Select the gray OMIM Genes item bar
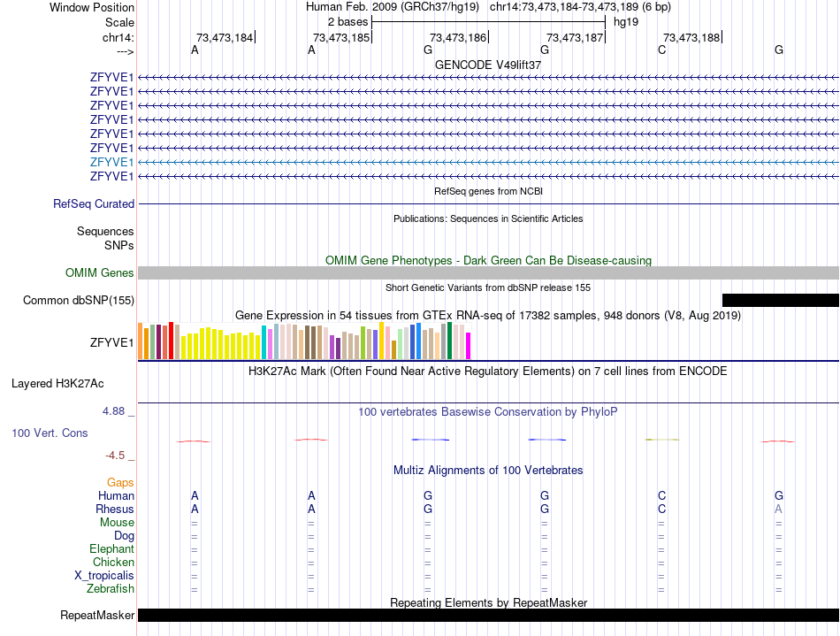The image size is (840, 636). [x=488, y=272]
